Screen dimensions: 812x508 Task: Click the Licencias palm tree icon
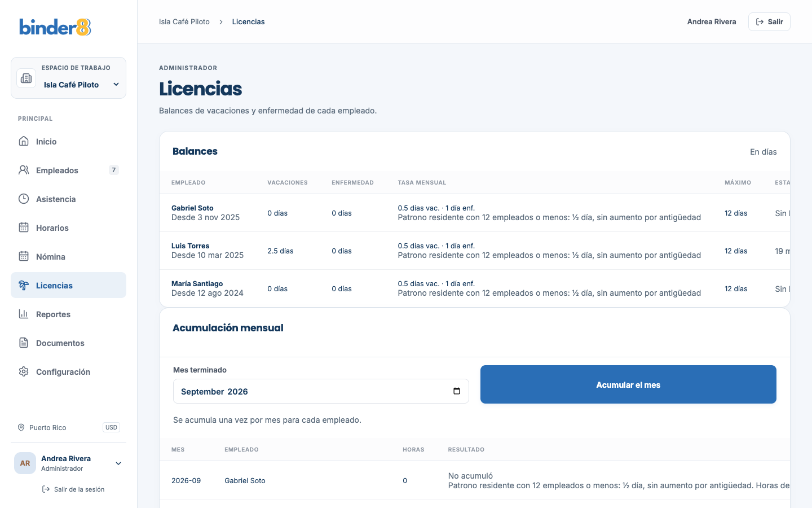coord(24,285)
